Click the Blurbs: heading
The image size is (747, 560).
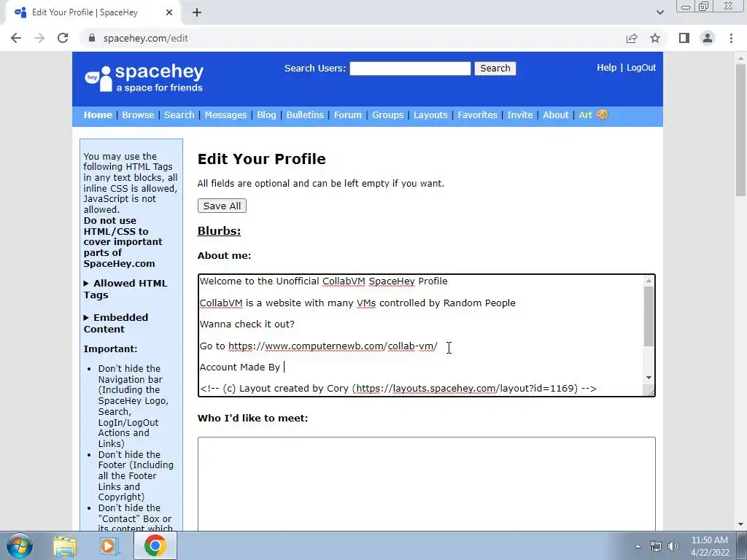[x=219, y=231]
